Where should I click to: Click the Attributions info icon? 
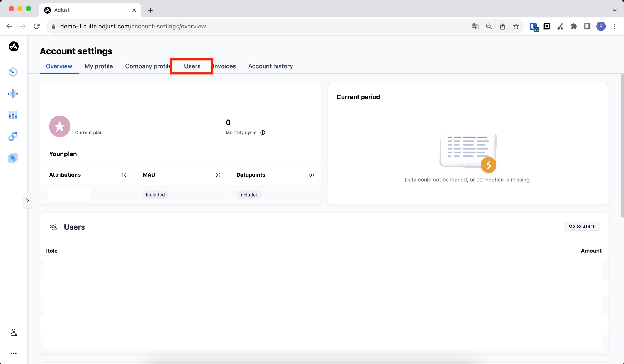[124, 175]
